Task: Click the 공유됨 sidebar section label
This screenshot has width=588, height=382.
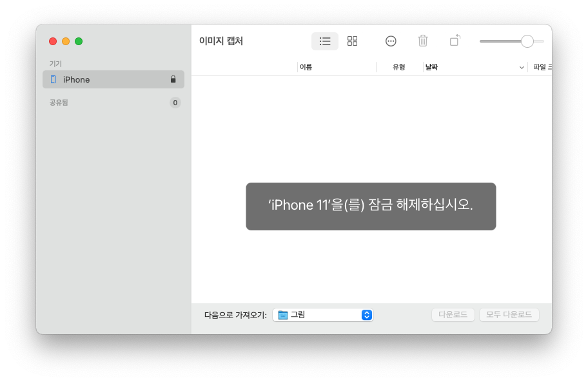Action: [x=59, y=103]
